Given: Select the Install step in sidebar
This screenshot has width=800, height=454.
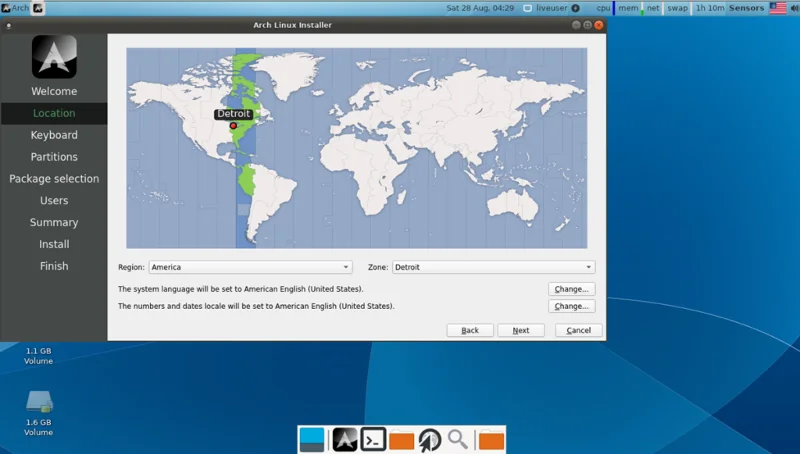Looking at the screenshot, I should click(x=54, y=244).
